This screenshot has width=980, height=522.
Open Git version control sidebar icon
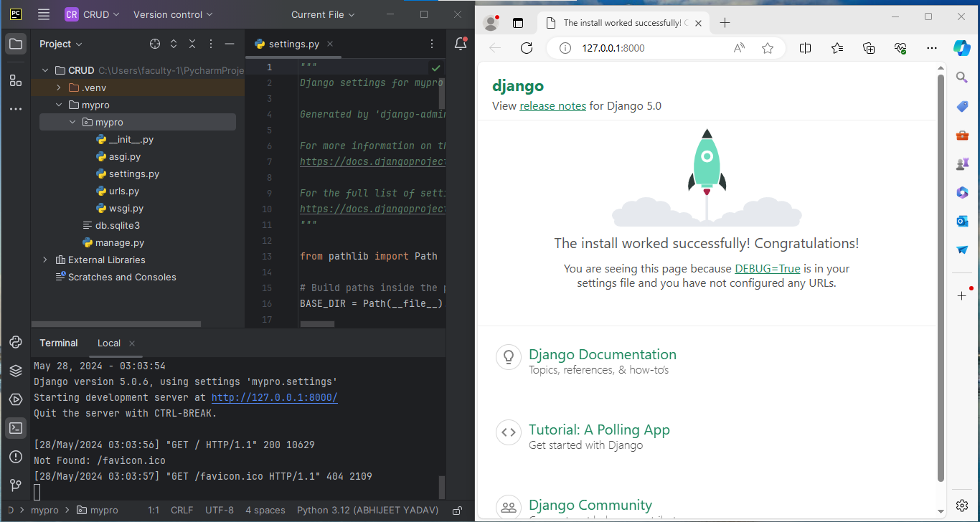pyautogui.click(x=15, y=485)
